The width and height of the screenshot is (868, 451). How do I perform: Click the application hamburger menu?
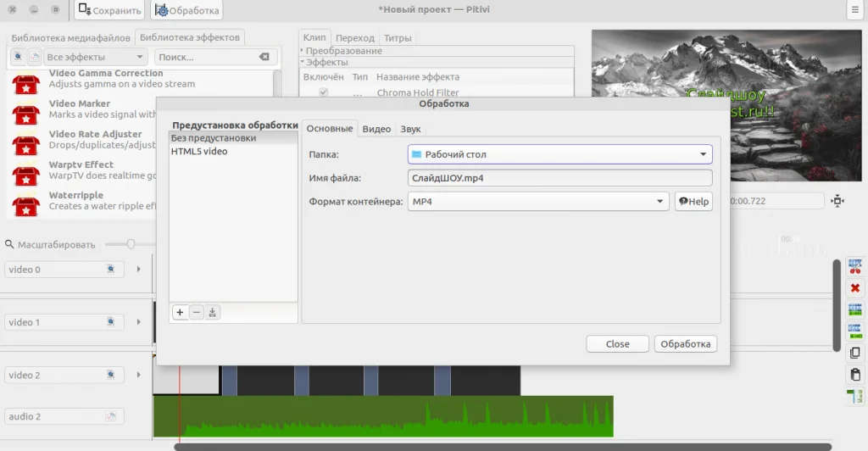pyautogui.click(x=854, y=10)
